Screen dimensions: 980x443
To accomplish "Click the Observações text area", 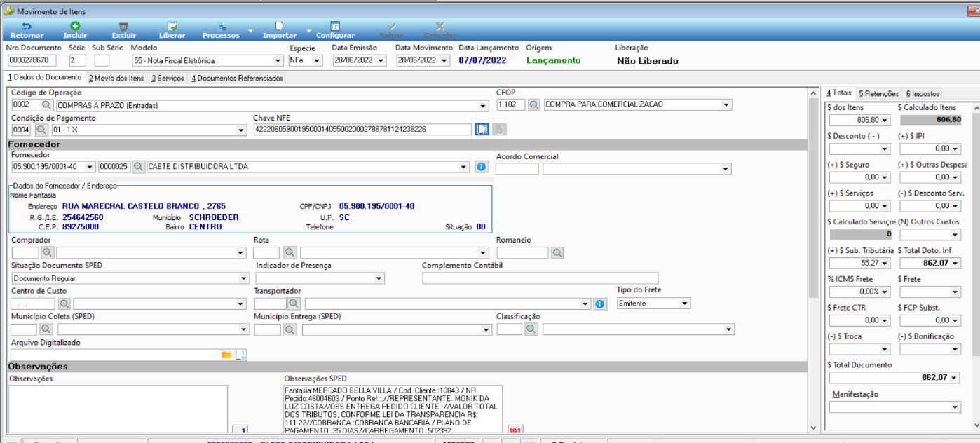I will click(x=118, y=409).
